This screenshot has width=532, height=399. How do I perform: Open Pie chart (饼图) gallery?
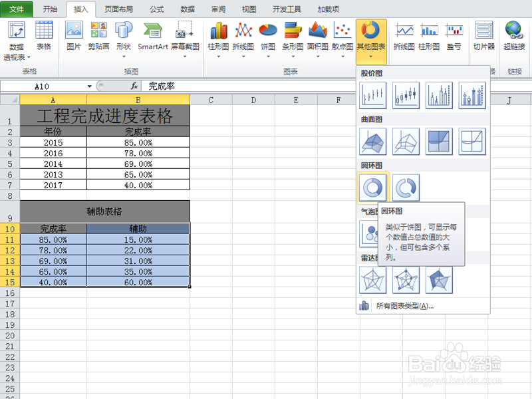point(268,39)
